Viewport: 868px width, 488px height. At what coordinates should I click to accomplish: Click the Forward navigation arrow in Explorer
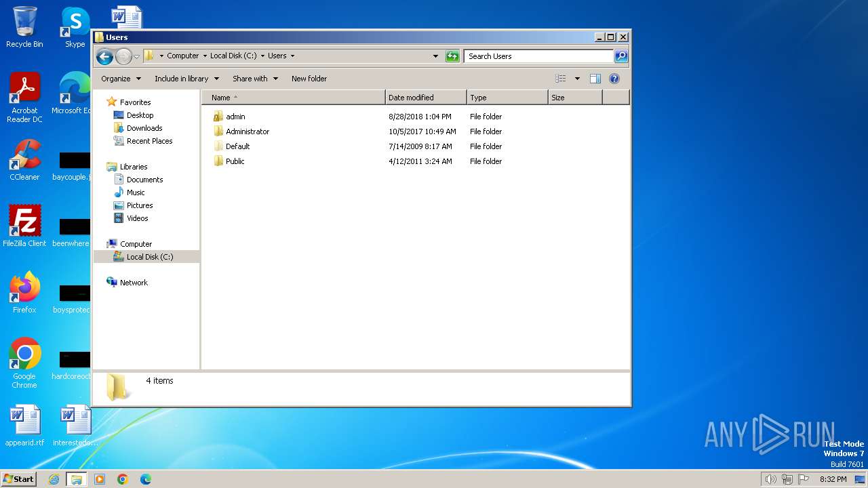coord(123,56)
